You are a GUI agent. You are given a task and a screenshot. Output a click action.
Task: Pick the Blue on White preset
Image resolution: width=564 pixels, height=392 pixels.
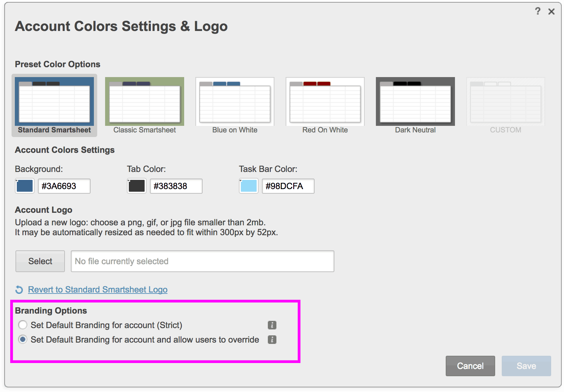pos(235,105)
